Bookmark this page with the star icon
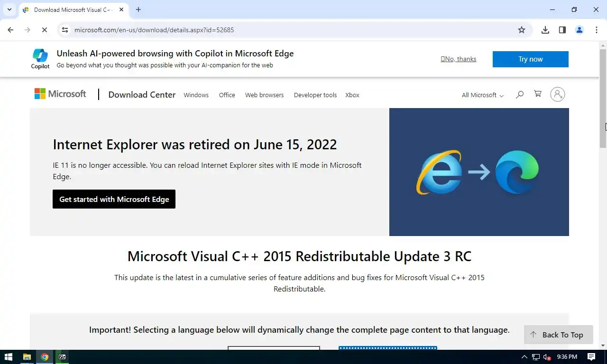The image size is (607, 364). tap(522, 30)
